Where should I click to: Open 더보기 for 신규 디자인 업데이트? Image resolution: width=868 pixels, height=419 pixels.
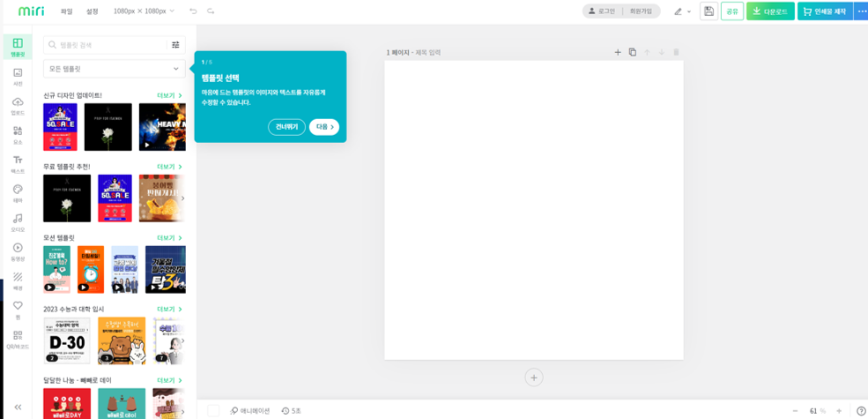click(169, 95)
